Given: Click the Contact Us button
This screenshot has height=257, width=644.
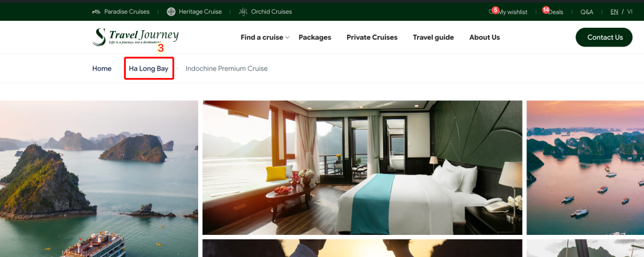Looking at the screenshot, I should [x=604, y=37].
